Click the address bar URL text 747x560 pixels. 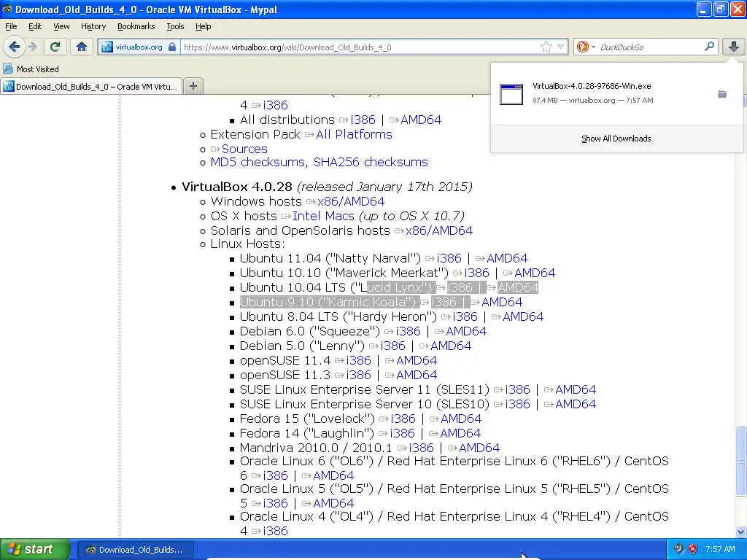pos(287,47)
